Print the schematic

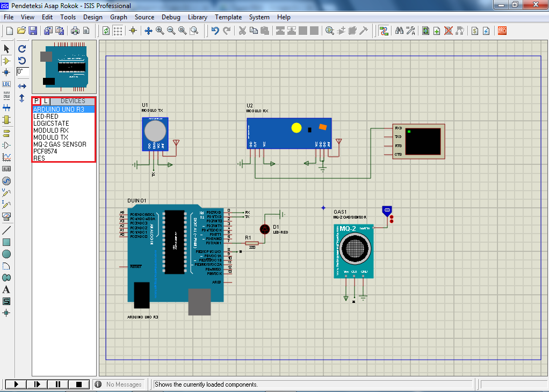point(75,31)
